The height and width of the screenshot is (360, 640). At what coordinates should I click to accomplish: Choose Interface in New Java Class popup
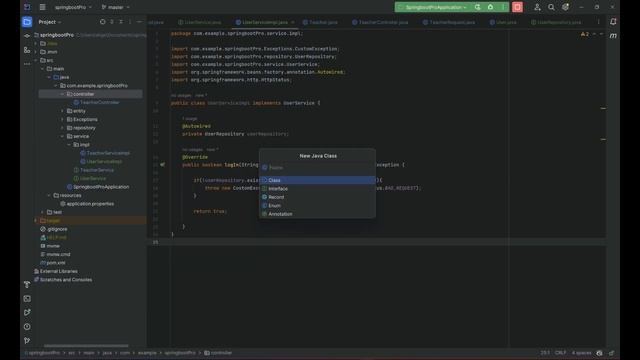318,189
